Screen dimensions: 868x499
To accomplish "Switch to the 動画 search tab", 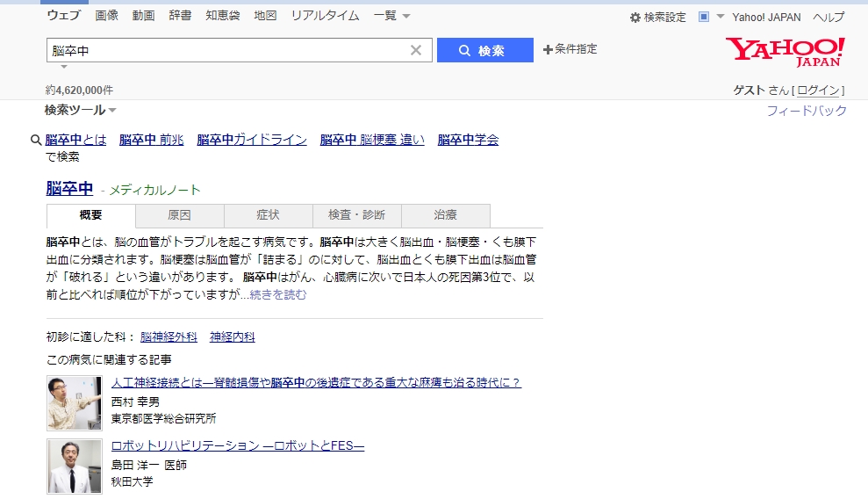I will coord(143,16).
